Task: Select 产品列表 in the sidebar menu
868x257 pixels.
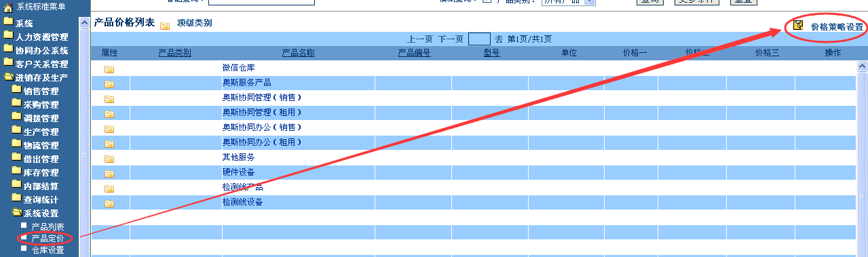Action: pos(48,226)
